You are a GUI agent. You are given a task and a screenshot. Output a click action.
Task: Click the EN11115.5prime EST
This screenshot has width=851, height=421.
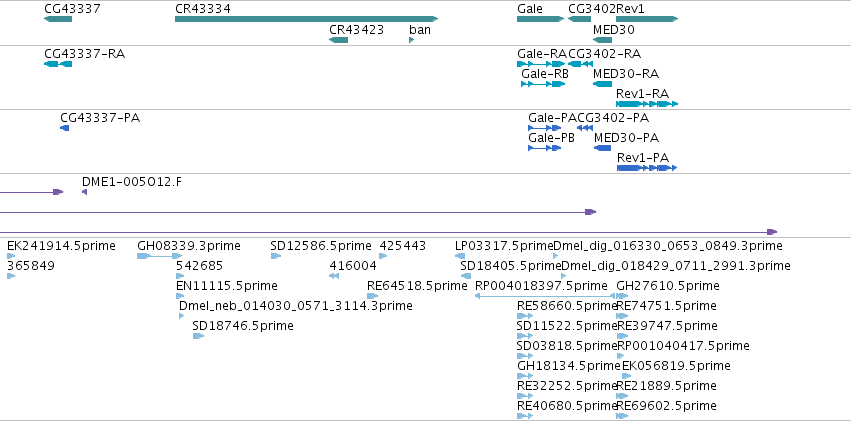point(180,296)
